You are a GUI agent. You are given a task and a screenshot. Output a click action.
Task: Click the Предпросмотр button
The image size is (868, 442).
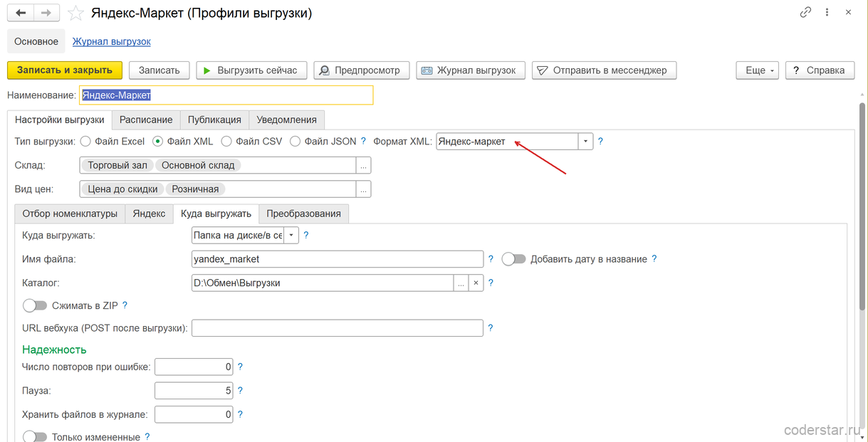tap(362, 70)
